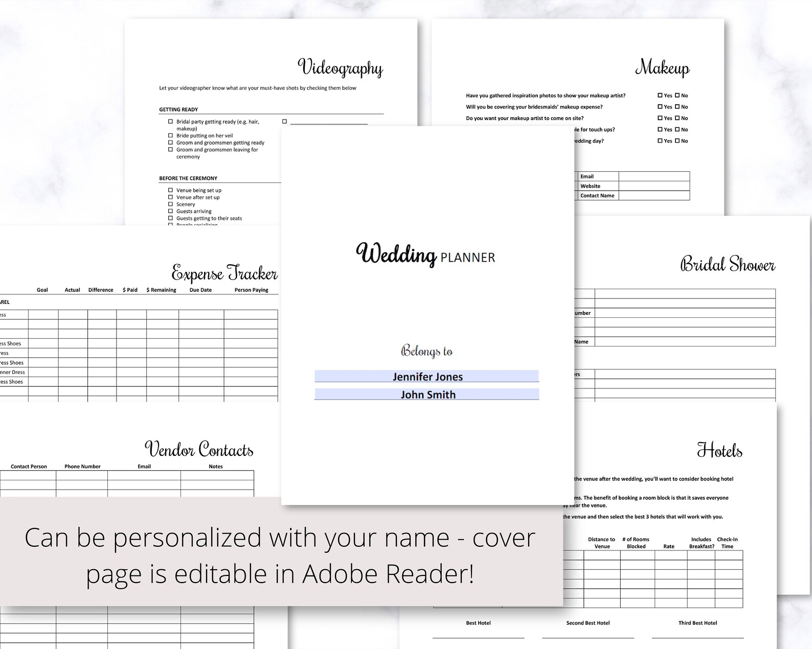Check the 'Venue being set up' box

(x=170, y=190)
